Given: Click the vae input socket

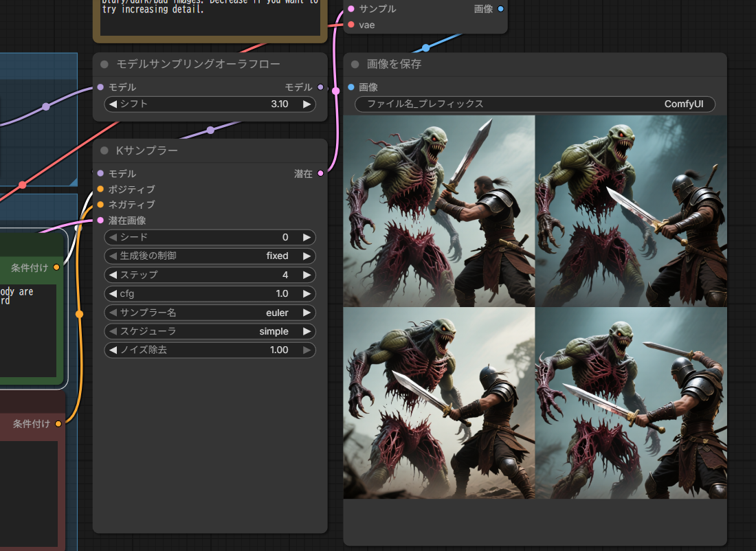Looking at the screenshot, I should pyautogui.click(x=351, y=25).
